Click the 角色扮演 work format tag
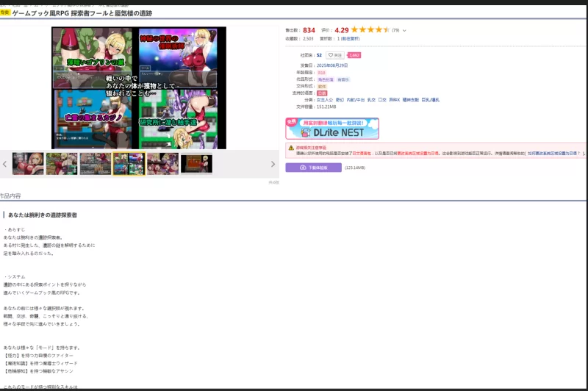Viewport: 588px width, 391px height. tap(326, 79)
